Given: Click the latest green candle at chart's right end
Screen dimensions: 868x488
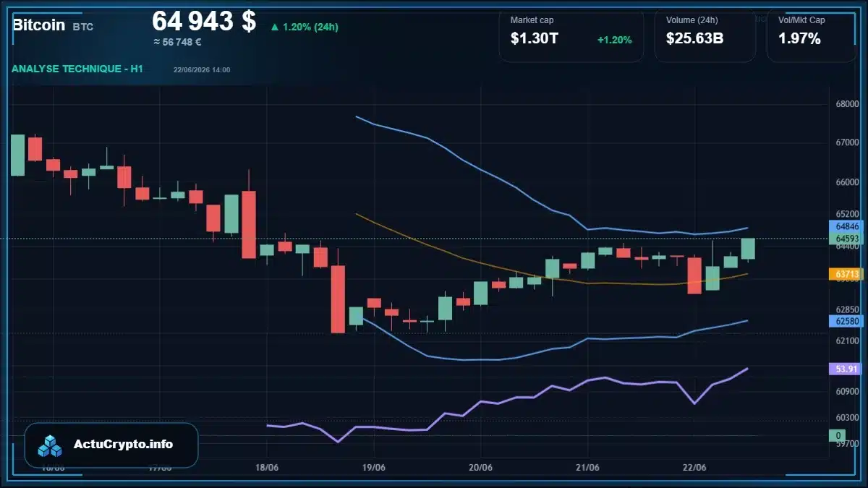Looking at the screenshot, I should 748,249.
